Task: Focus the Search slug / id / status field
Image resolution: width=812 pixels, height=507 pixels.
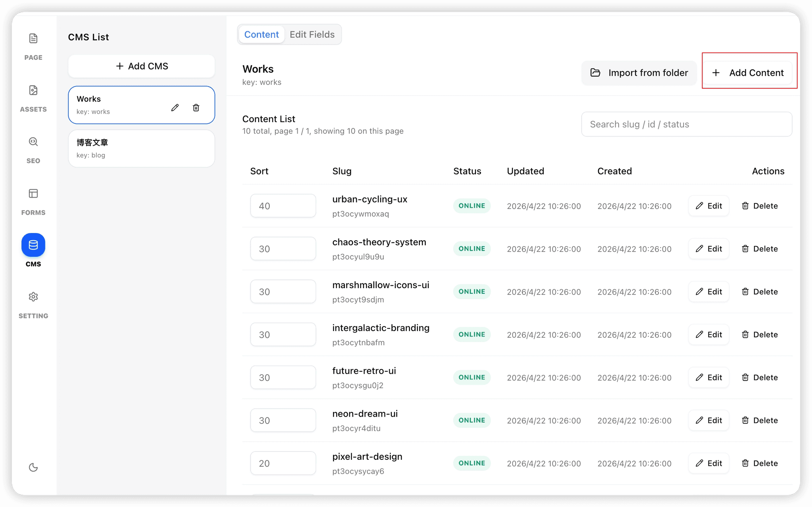Action: pos(686,124)
